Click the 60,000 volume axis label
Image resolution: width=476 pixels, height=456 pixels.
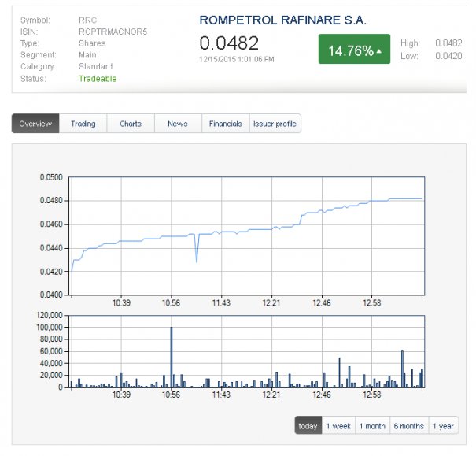click(x=51, y=351)
